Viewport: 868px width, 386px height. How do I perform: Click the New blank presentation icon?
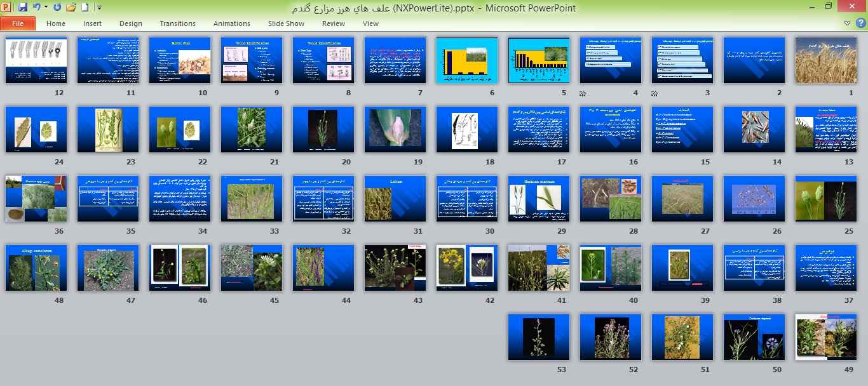click(x=85, y=8)
